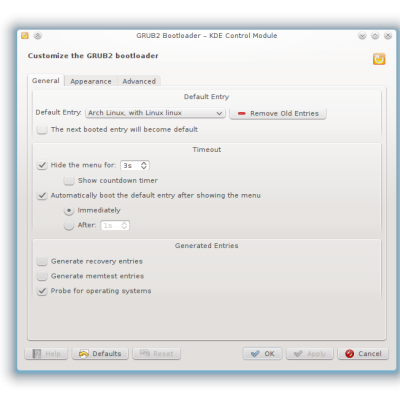Click the Help button
Screen dimensions: 400x400
coord(46,354)
